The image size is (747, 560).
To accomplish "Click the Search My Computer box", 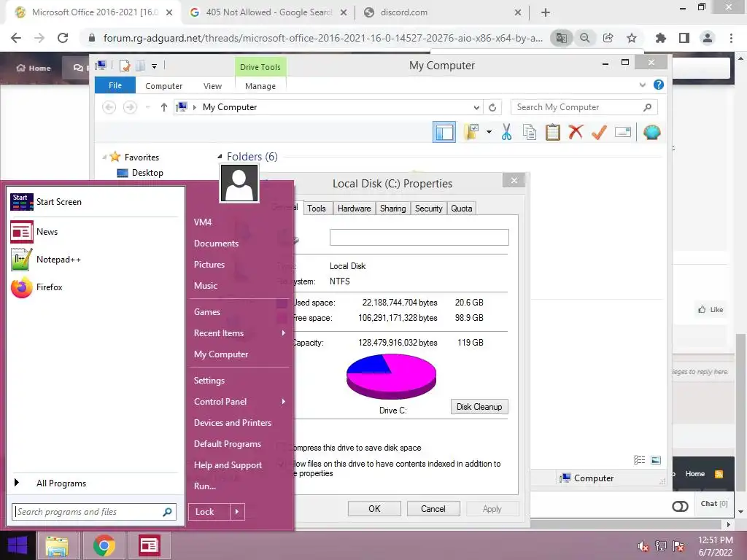I will coord(584,108).
